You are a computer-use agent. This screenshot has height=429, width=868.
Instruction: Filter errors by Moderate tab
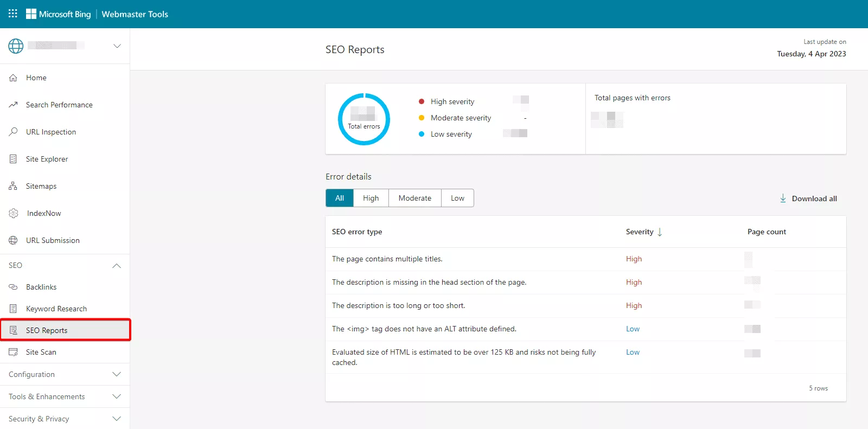click(x=414, y=198)
